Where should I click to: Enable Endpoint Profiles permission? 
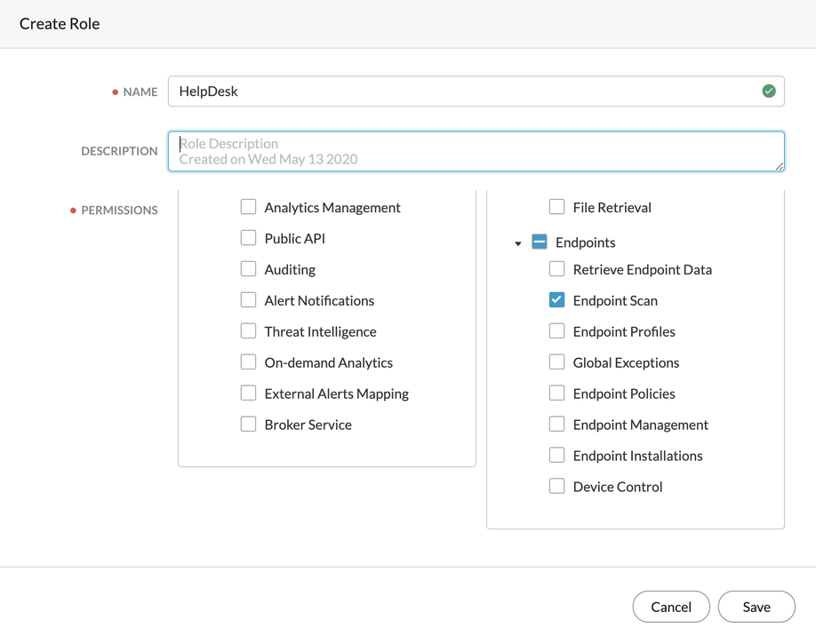tap(556, 331)
